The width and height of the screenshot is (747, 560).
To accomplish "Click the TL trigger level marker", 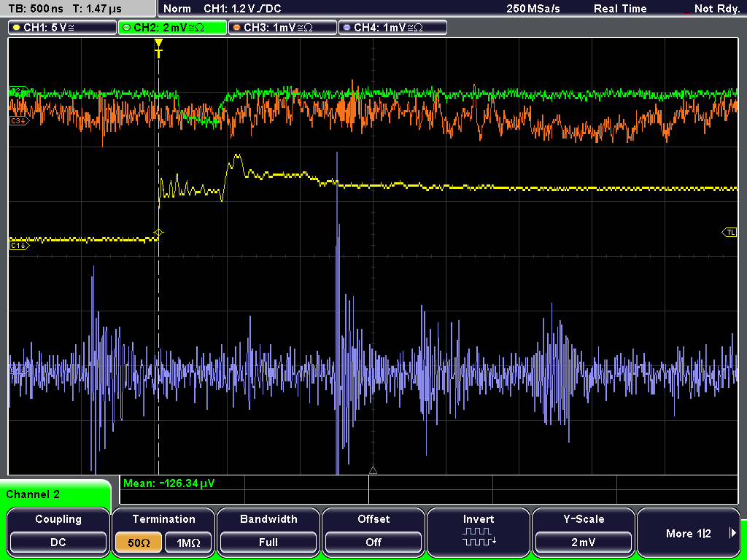I will (x=729, y=233).
